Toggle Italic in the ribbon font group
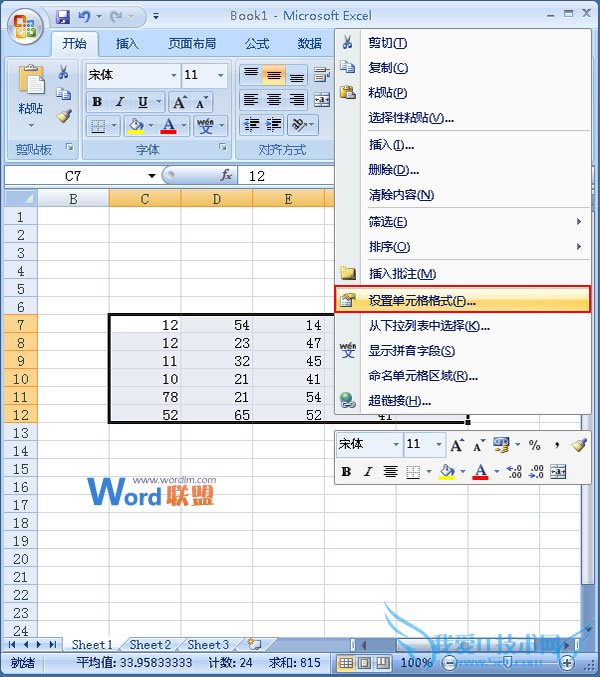This screenshot has height=677, width=600. click(120, 102)
